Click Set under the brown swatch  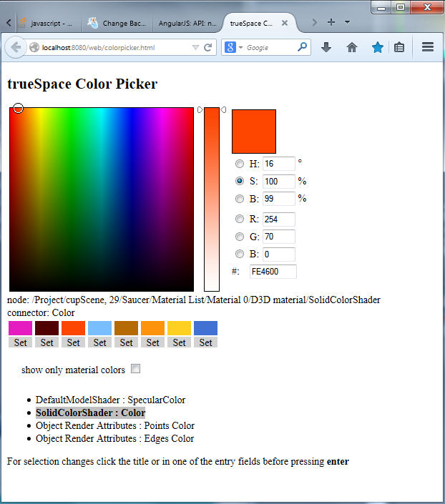click(126, 342)
